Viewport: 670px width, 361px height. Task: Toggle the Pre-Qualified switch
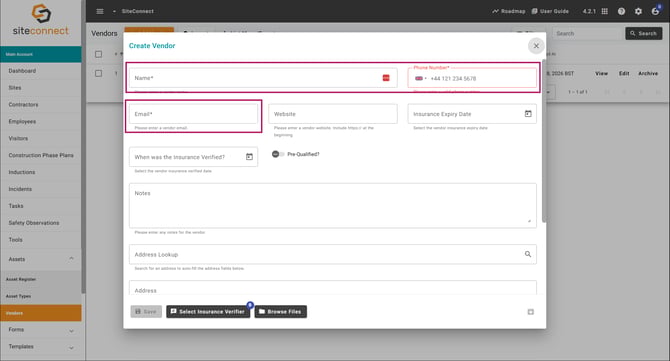pyautogui.click(x=278, y=154)
